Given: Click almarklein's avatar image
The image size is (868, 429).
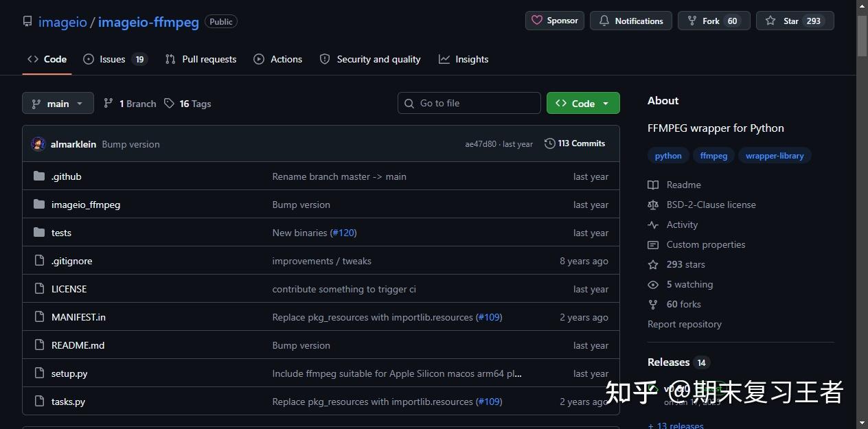Looking at the screenshot, I should (38, 144).
